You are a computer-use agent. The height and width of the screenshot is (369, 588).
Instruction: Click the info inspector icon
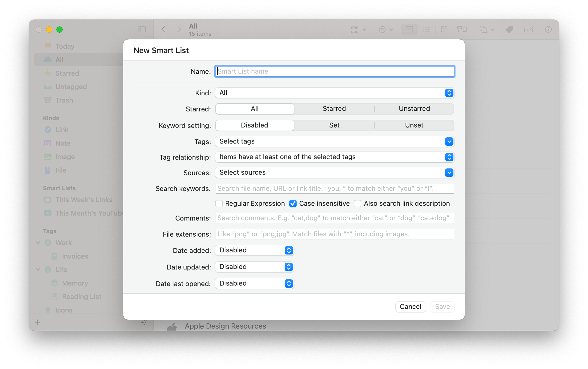click(548, 29)
